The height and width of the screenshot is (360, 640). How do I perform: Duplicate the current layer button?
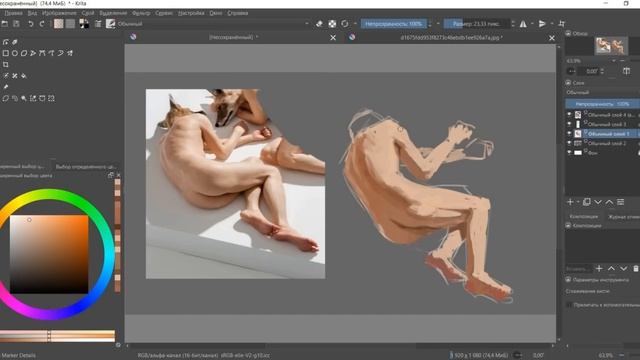pyautogui.click(x=587, y=202)
